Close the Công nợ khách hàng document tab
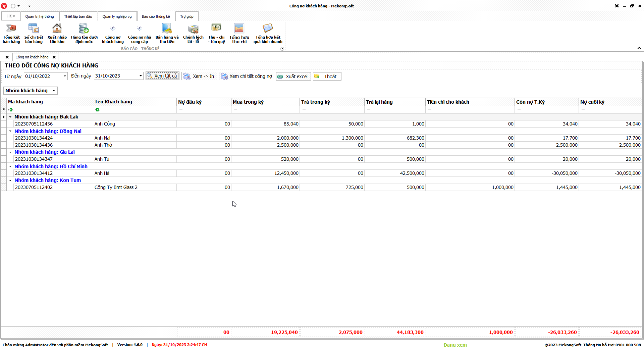The image size is (644, 349). [x=54, y=57]
